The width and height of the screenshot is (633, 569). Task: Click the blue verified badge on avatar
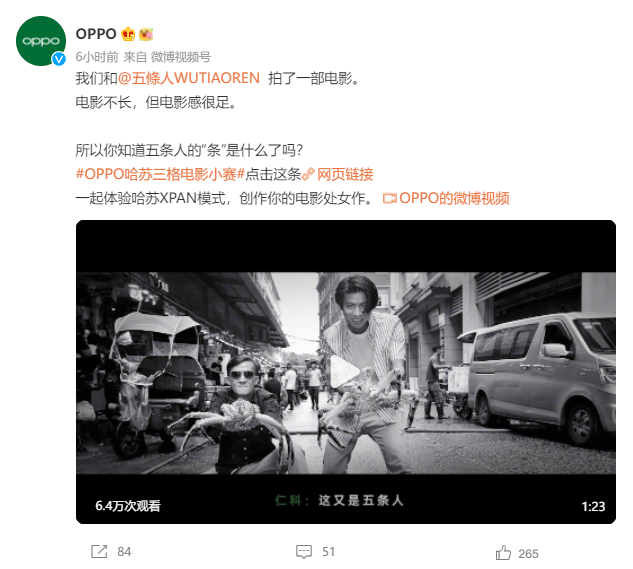(x=59, y=59)
